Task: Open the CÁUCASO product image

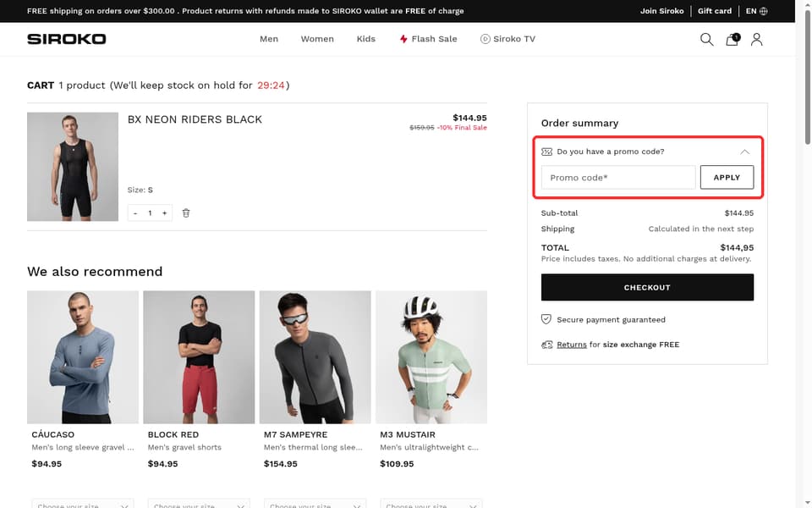Action: coord(83,357)
